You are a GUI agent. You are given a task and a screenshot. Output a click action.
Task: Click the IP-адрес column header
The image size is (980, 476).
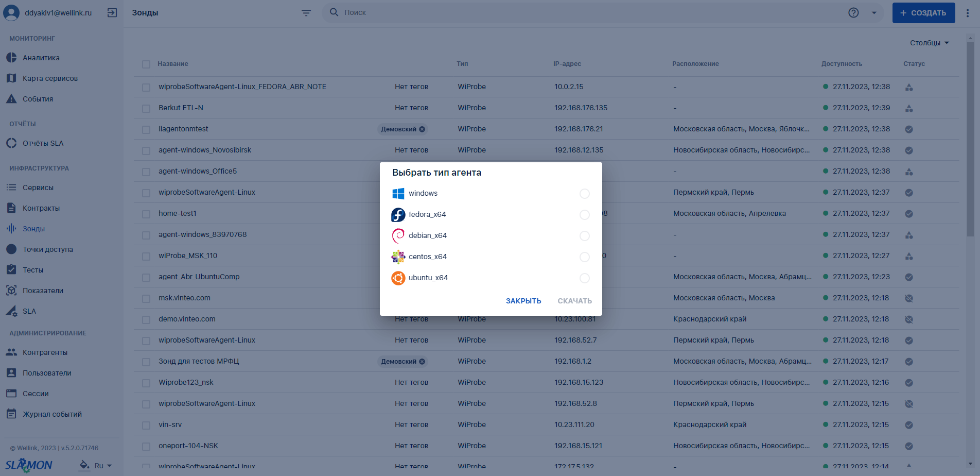(x=567, y=64)
